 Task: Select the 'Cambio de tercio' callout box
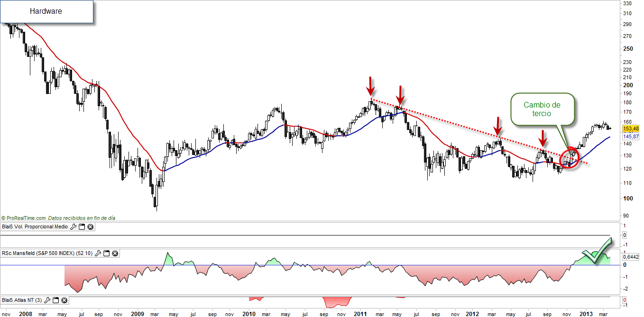[543, 109]
